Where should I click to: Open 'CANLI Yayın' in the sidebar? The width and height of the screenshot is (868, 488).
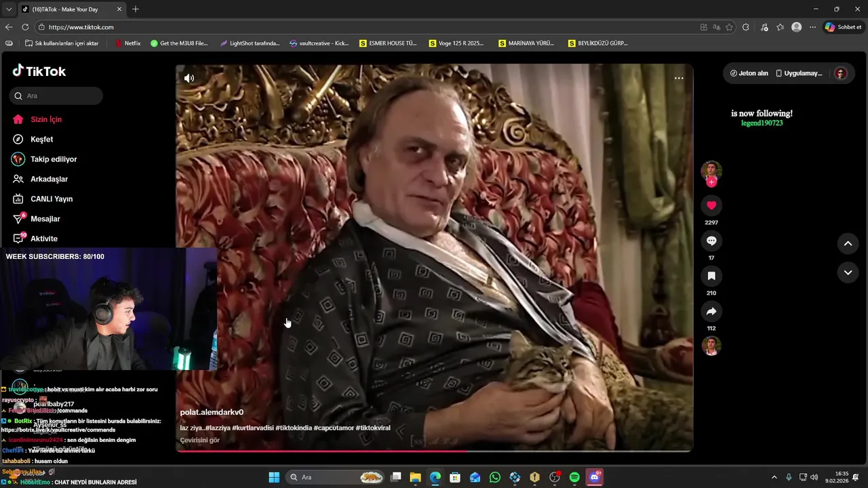(52, 199)
